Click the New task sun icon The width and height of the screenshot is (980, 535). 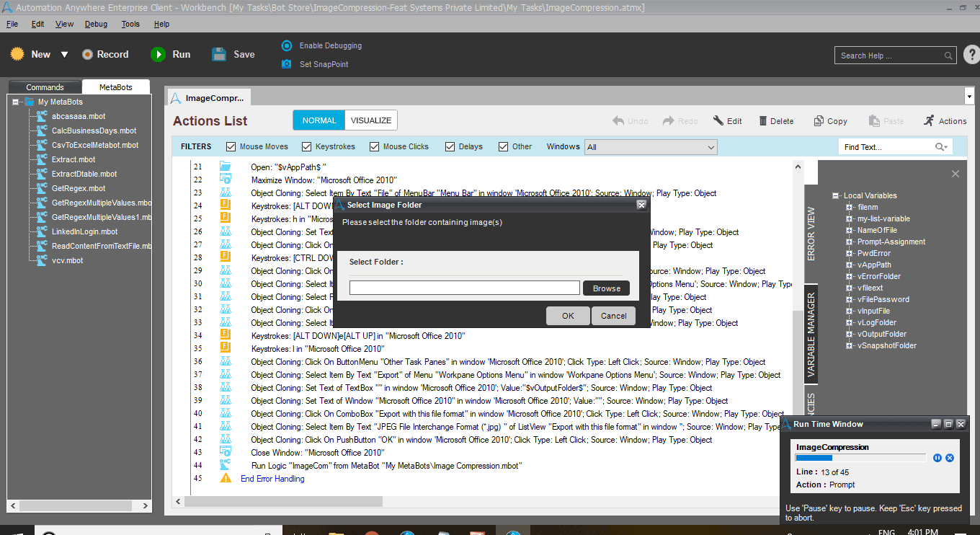pyautogui.click(x=17, y=54)
